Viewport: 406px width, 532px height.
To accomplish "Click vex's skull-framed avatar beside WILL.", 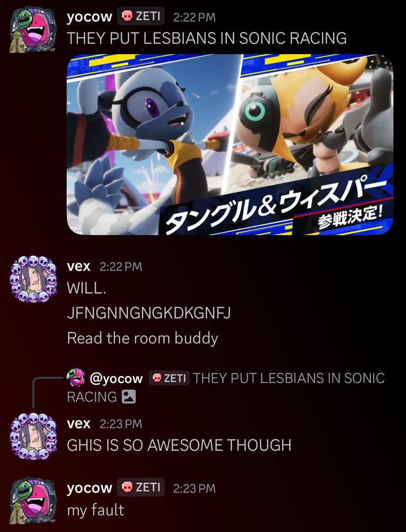I will point(33,279).
